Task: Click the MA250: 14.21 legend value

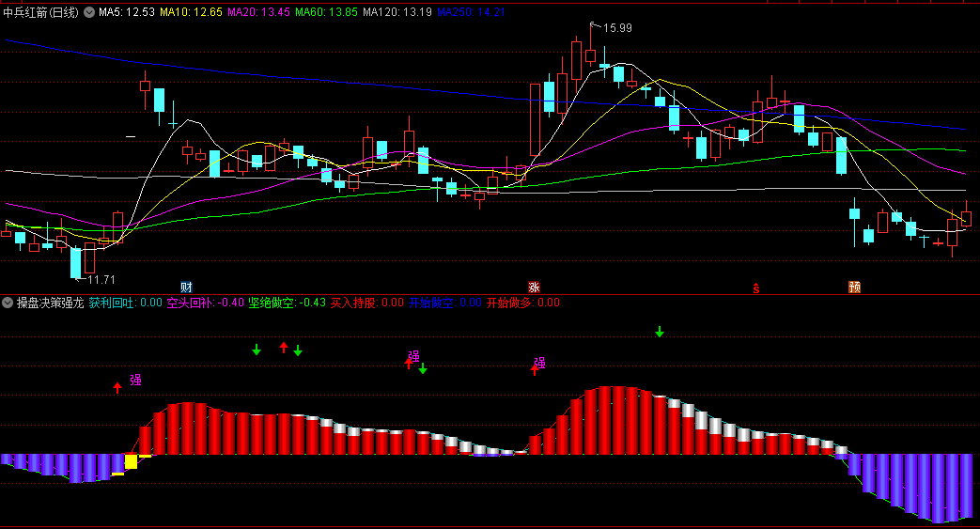Action: pos(471,12)
